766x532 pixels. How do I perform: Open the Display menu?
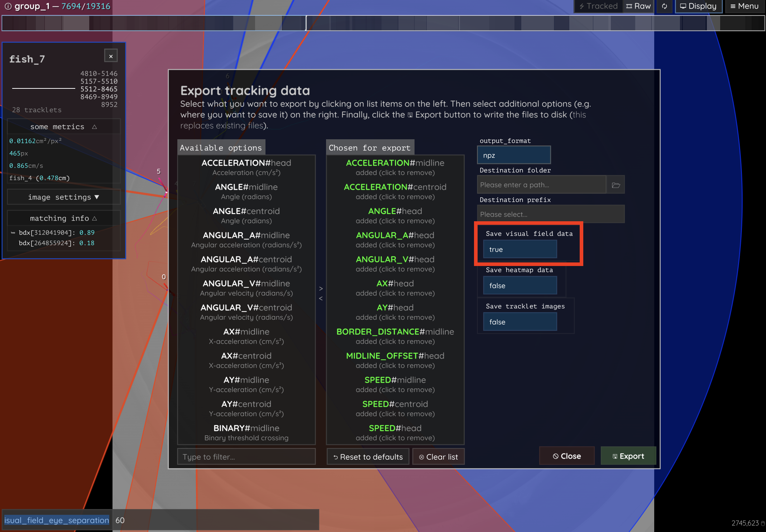[698, 6]
